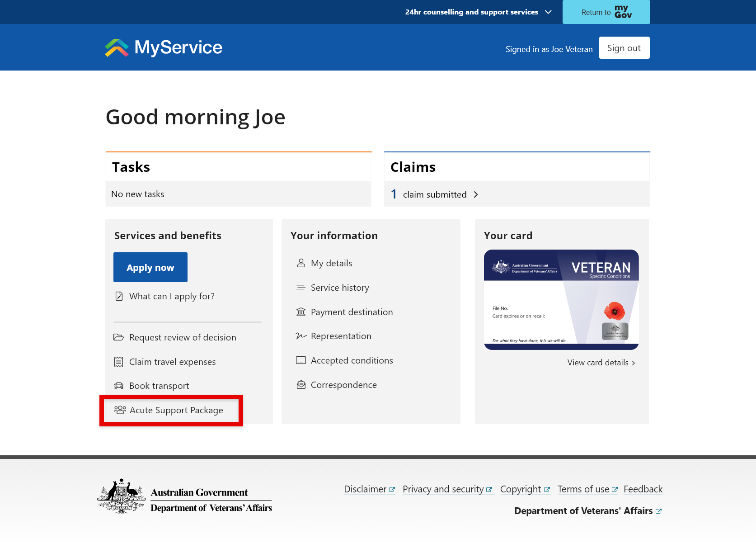Click the Veteran card image

click(561, 300)
